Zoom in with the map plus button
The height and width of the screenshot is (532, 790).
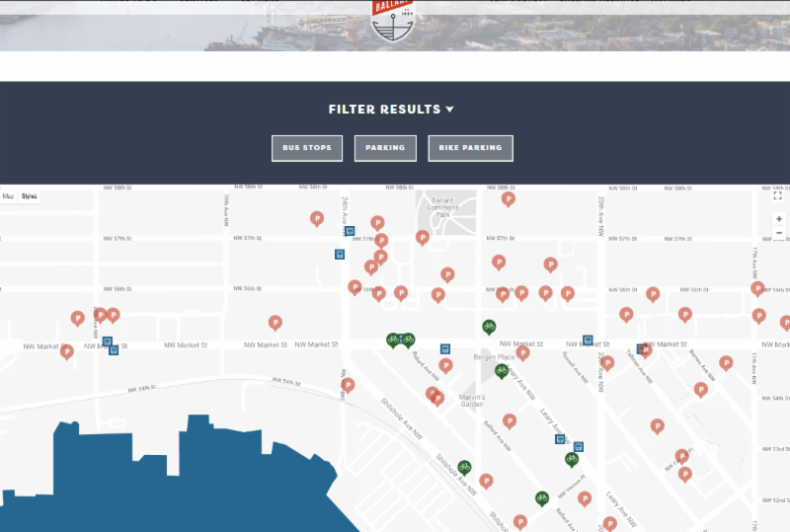[x=779, y=219]
